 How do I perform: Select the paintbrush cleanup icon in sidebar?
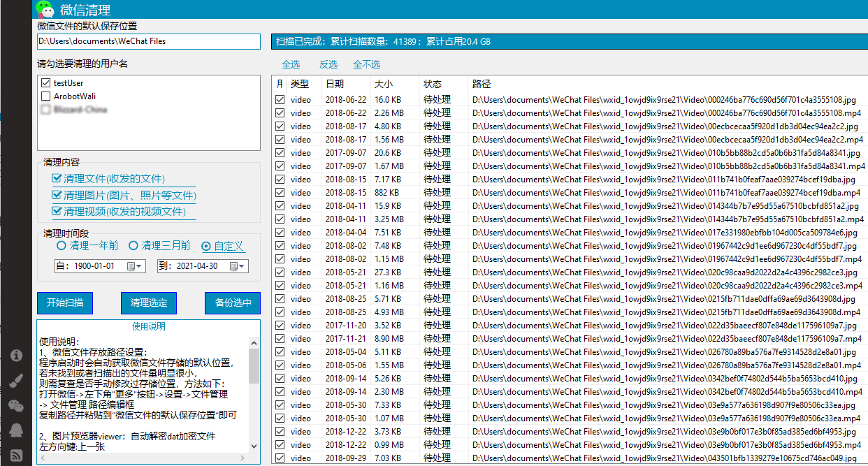(x=15, y=380)
